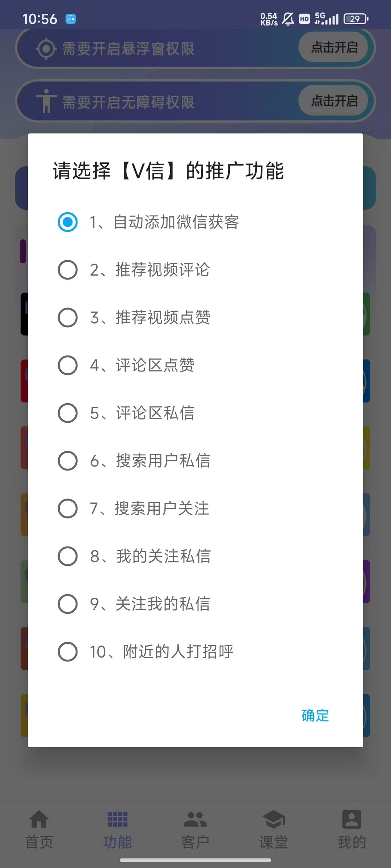Screen dimensions: 391x868
Task: Choose radio 3、推荐视频点赞
Action: (x=68, y=318)
